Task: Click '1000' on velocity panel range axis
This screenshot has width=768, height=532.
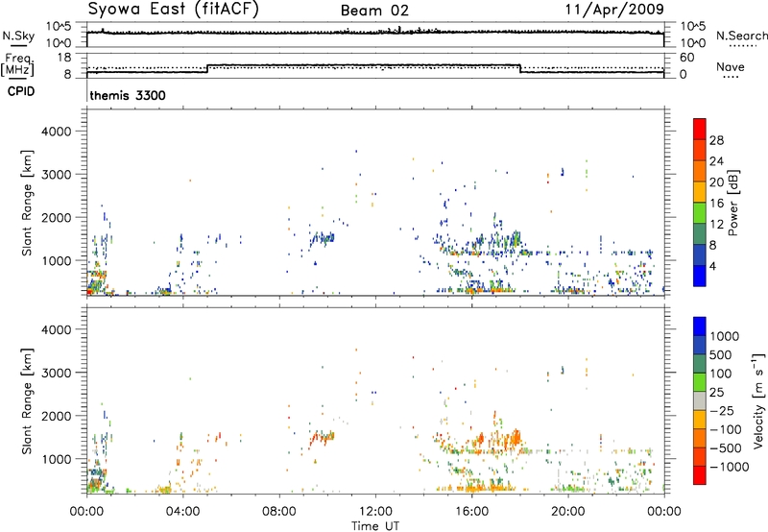Action: pos(57,459)
